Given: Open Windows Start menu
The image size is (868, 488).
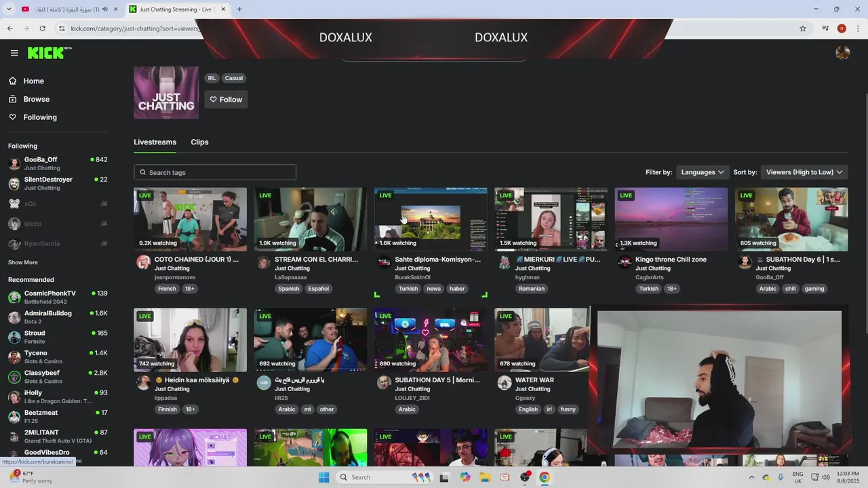Looking at the screenshot, I should click(x=323, y=477).
